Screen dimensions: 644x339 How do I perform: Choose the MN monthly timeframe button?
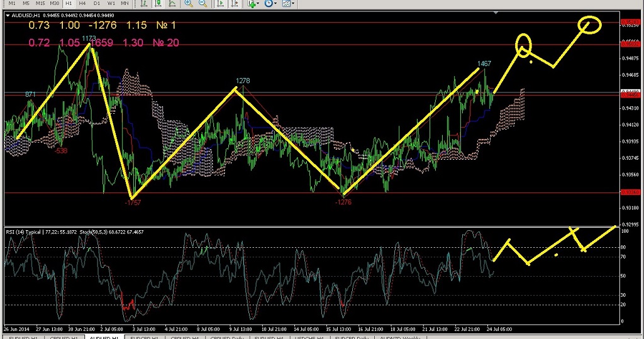pyautogui.click(x=125, y=3)
